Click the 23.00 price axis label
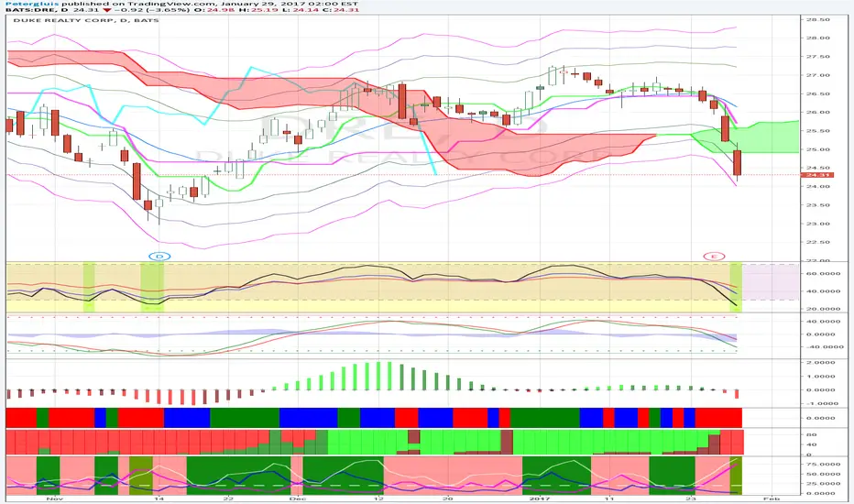 (x=818, y=224)
